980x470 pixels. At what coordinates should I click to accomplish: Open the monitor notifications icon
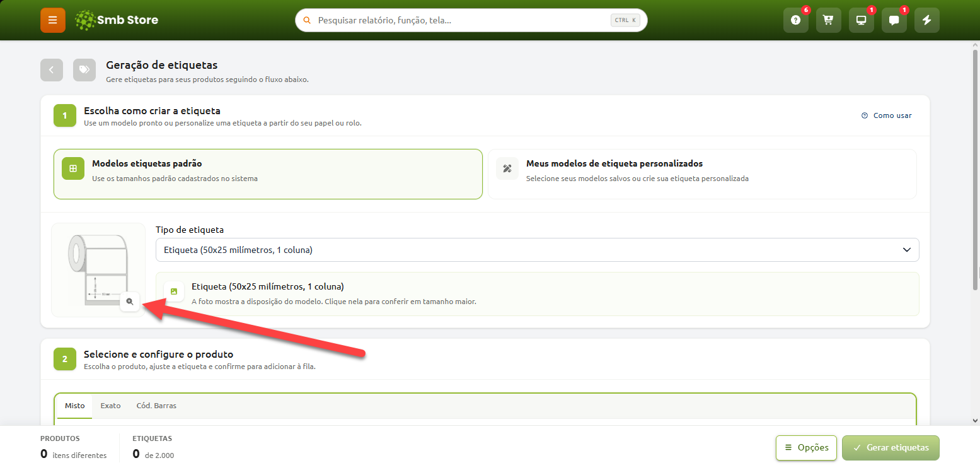862,20
